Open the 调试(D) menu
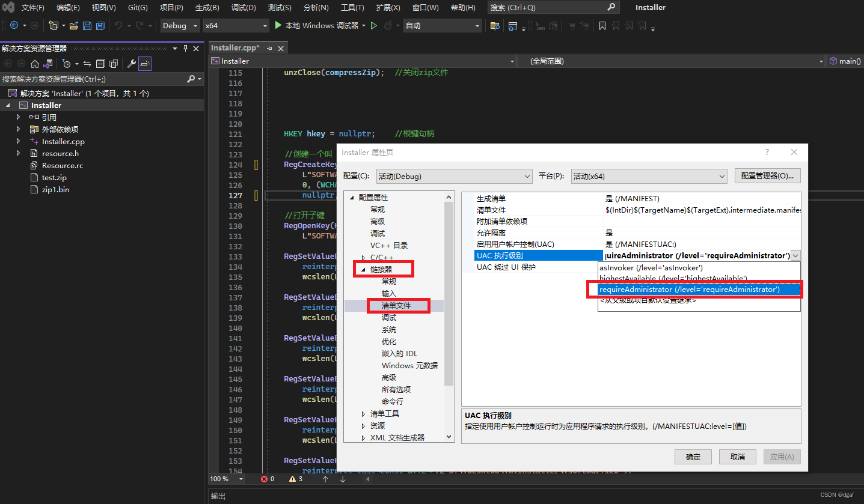The height and width of the screenshot is (504, 864). (244, 8)
